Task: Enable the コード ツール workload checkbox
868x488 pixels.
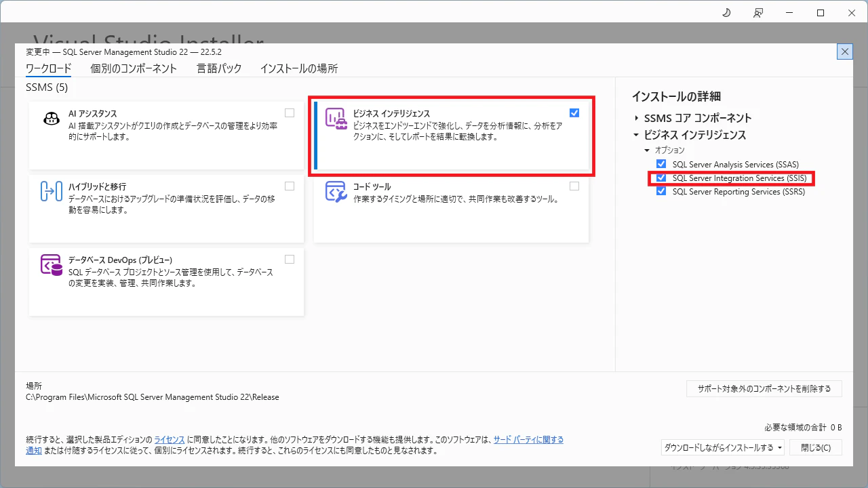Action: point(574,186)
